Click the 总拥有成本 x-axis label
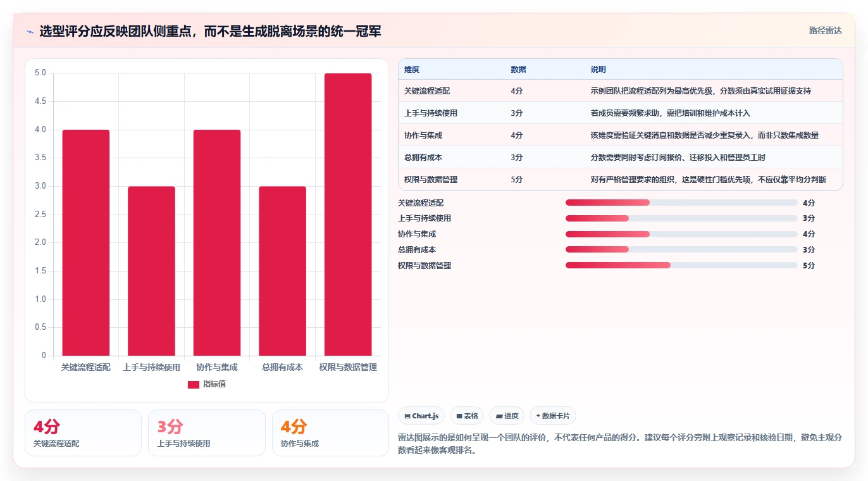The width and height of the screenshot is (868, 481). tap(282, 368)
